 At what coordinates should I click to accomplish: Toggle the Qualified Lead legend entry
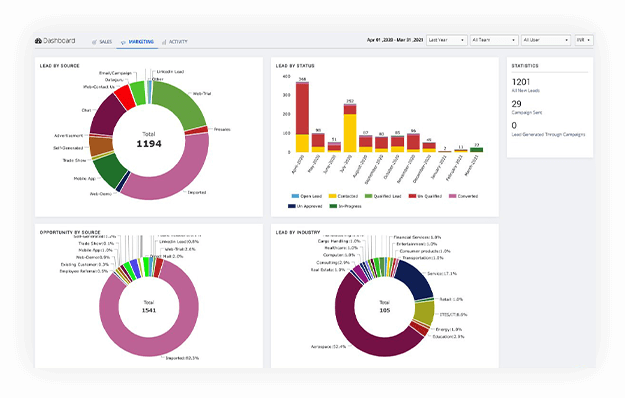tap(383, 196)
